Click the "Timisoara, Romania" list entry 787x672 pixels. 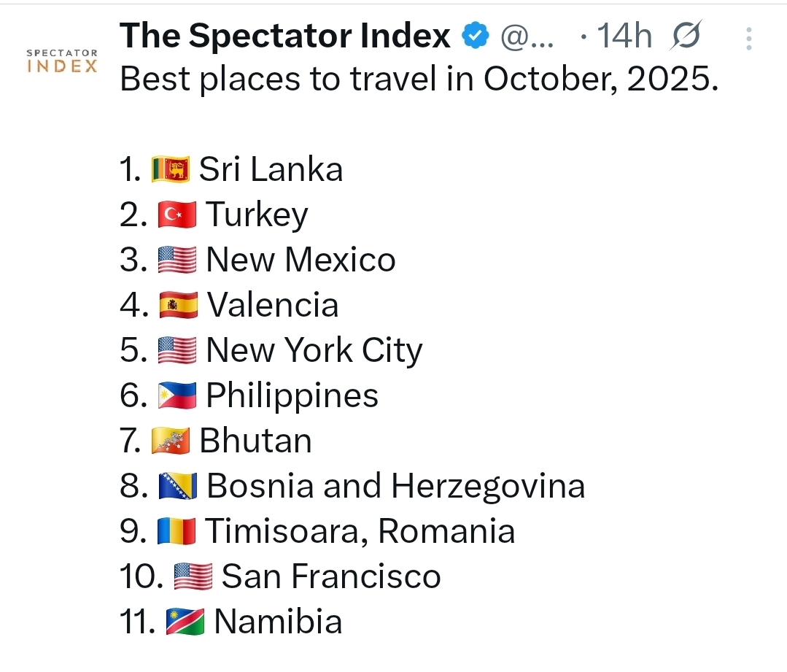360,532
